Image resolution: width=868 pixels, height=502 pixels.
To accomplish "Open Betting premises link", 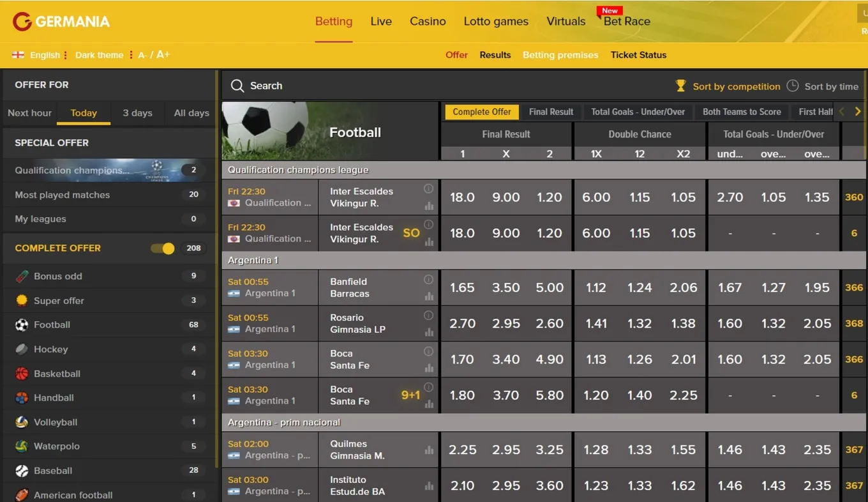I will [x=560, y=55].
